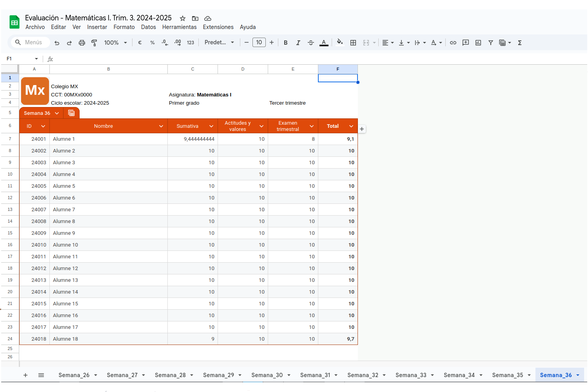Image resolution: width=588 pixels, height=392 pixels.
Task: Star the document
Action: pos(183,18)
